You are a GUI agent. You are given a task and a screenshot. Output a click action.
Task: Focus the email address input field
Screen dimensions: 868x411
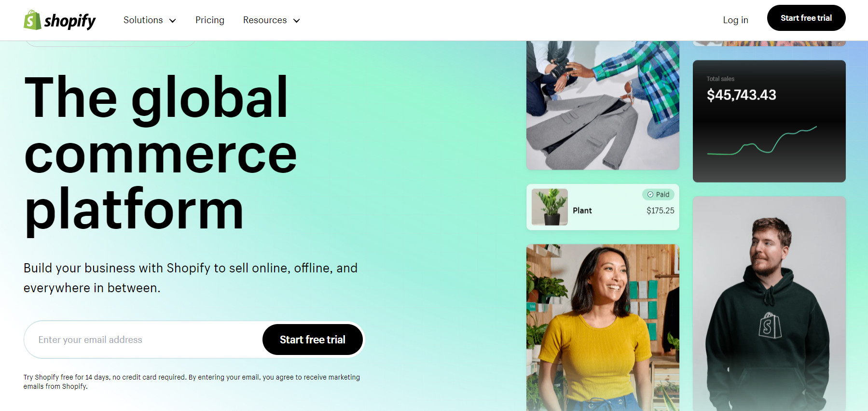(x=143, y=340)
